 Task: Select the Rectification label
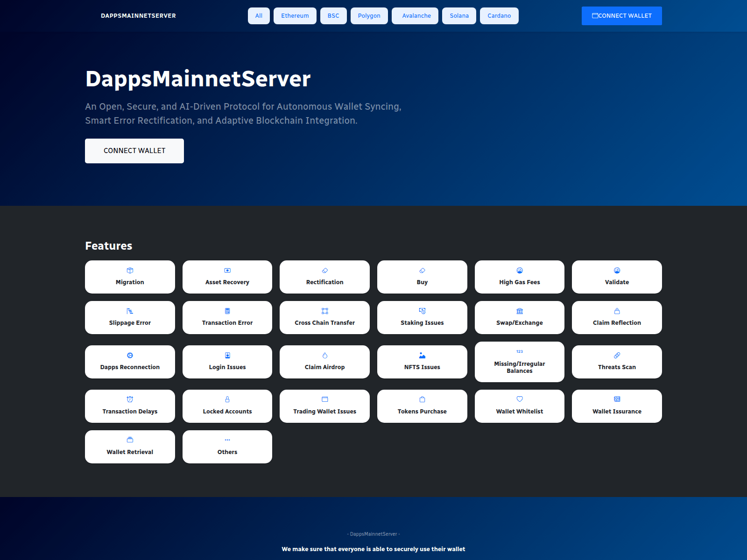[325, 282]
